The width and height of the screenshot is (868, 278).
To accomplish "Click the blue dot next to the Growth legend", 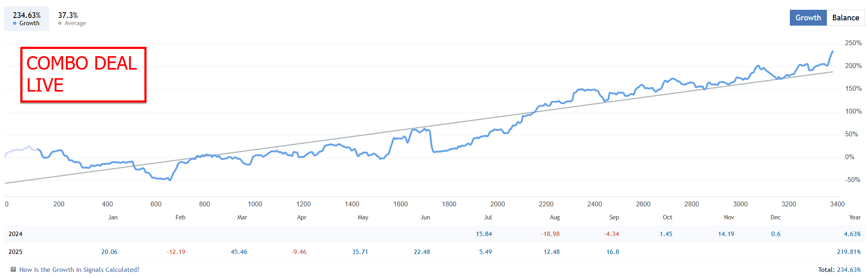I will point(15,24).
